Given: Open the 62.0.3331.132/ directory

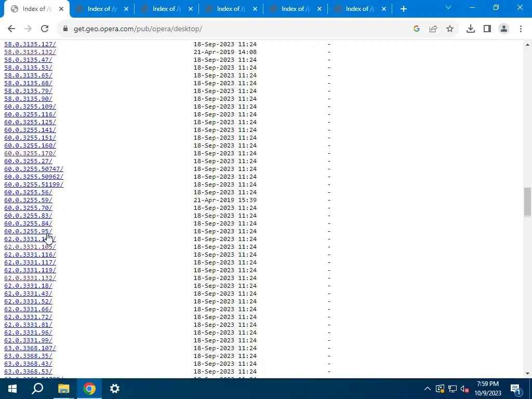Looking at the screenshot, I should (x=30, y=278).
